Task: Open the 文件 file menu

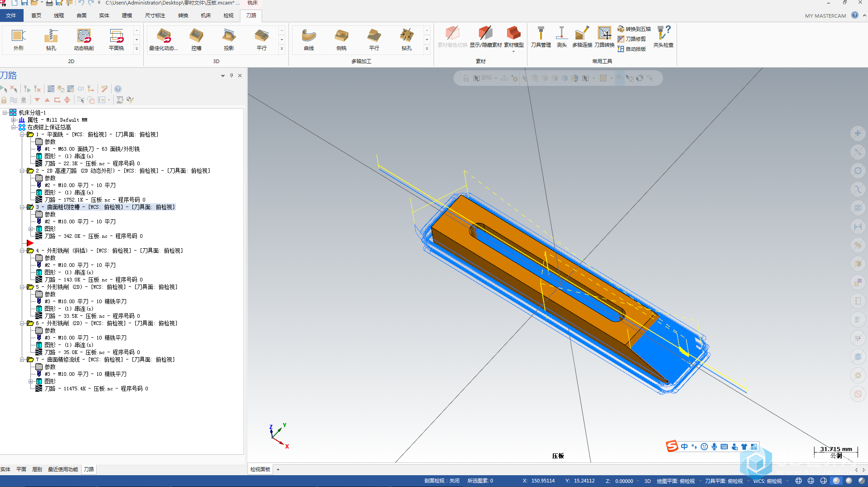Action: [x=11, y=15]
